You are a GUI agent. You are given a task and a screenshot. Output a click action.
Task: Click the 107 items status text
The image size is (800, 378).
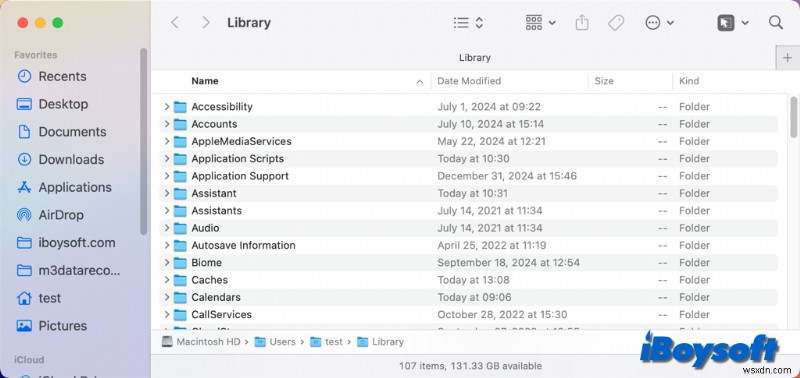pyautogui.click(x=470, y=366)
